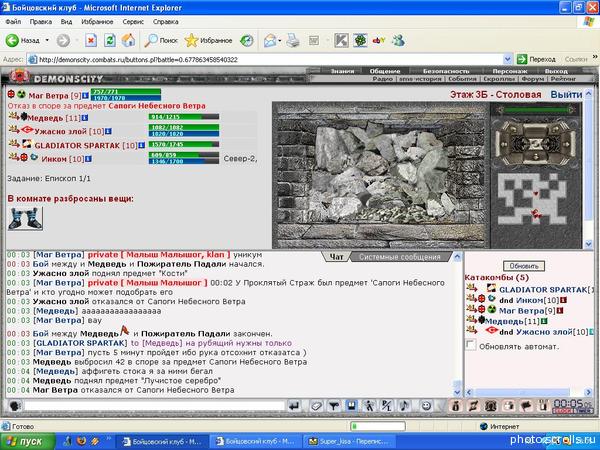Open the money bag inventory icon
The height and width of the screenshot is (450, 600).
pyautogui.click(x=455, y=406)
